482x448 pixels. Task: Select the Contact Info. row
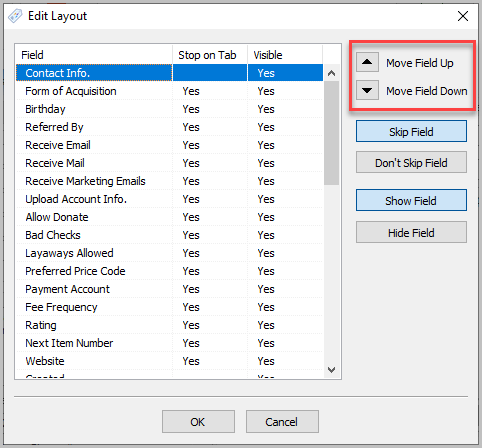(169, 73)
